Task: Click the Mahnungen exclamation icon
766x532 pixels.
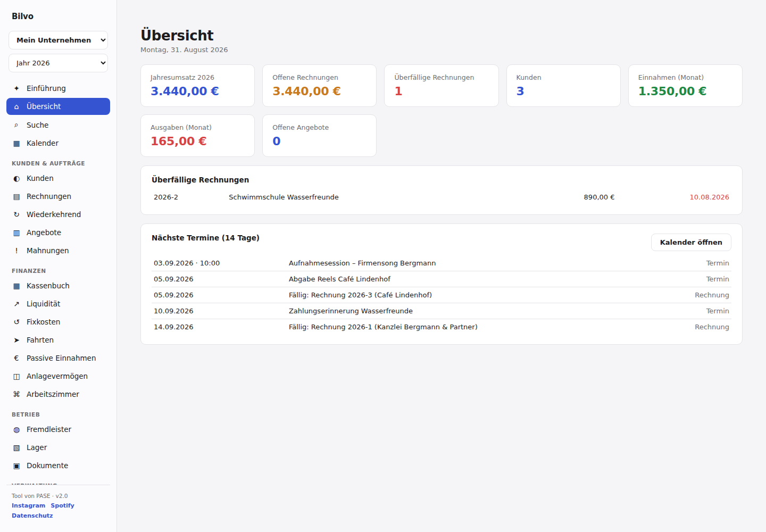Action: click(16, 251)
